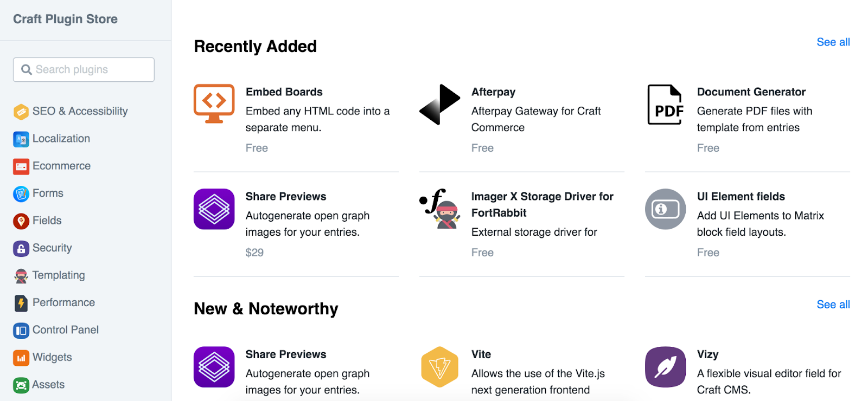
Task: Click See all next to Recently Added
Action: point(833,42)
